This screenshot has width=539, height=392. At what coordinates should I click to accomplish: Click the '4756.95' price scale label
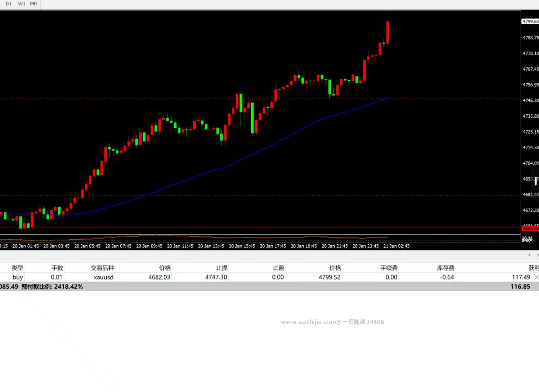(x=530, y=85)
